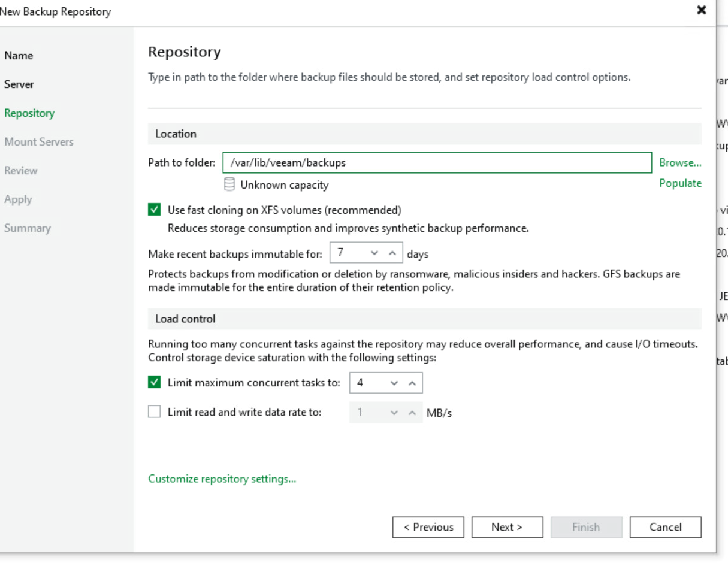Click the Populate link
Viewport: 728px width, 572px height.
coord(680,183)
